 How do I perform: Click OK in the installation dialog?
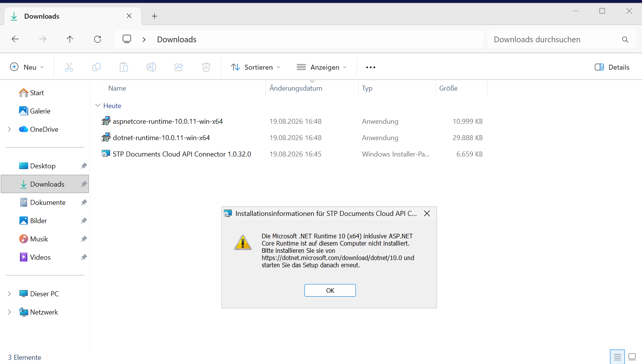(x=330, y=291)
